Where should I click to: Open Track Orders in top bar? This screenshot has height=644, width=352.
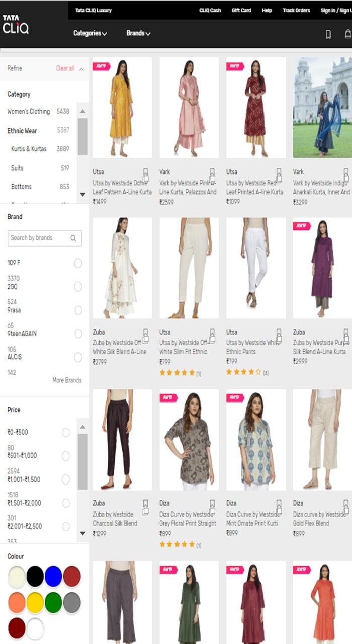pyautogui.click(x=296, y=10)
